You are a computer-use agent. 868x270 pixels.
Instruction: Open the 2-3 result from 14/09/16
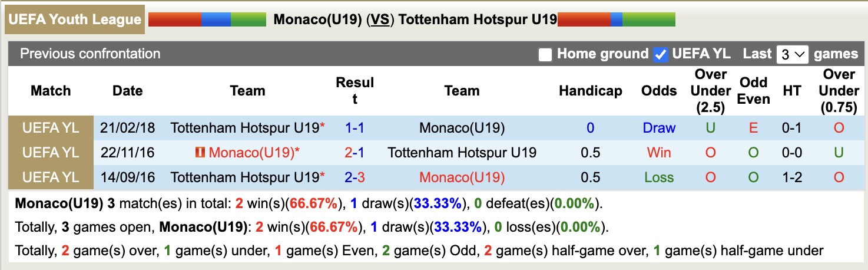tap(355, 177)
